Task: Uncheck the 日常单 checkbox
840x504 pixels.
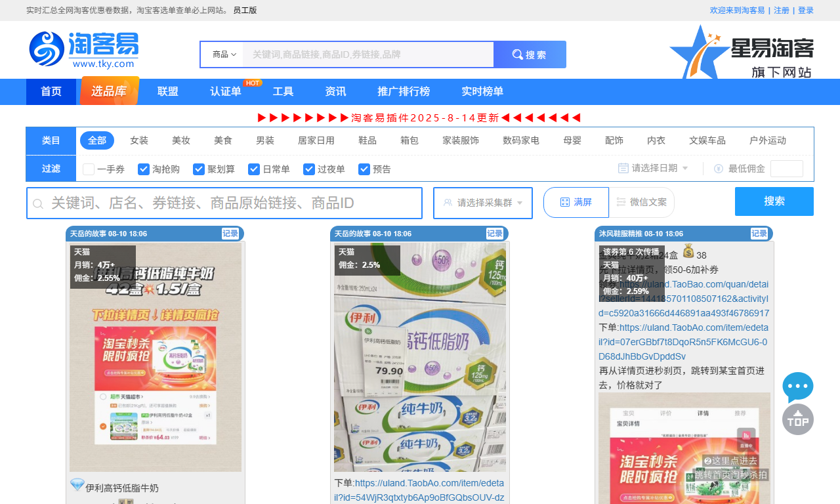Action: click(254, 169)
